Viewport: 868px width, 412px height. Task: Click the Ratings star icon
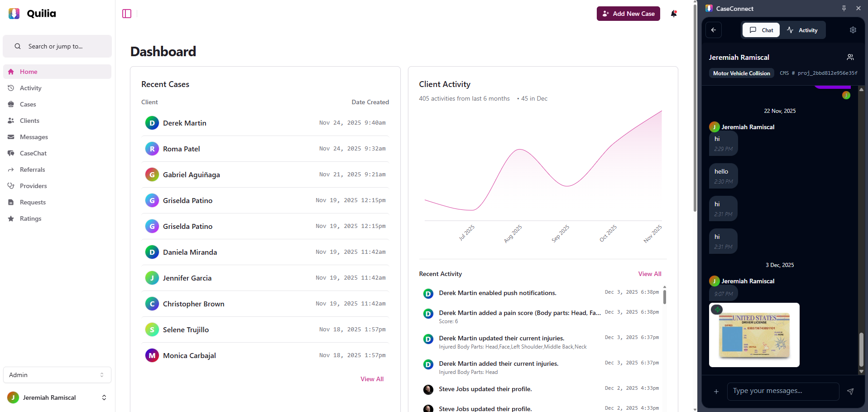click(x=11, y=218)
